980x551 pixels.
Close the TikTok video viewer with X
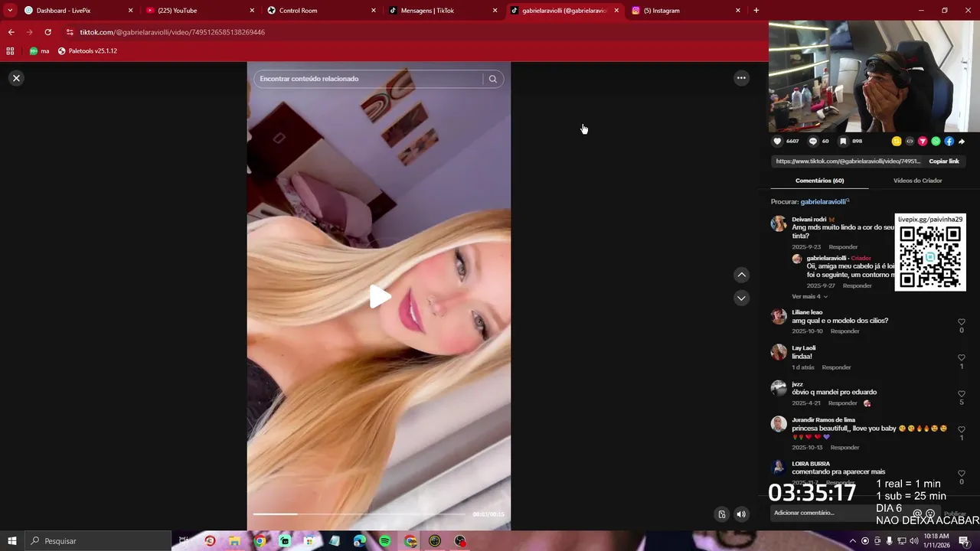pos(16,78)
